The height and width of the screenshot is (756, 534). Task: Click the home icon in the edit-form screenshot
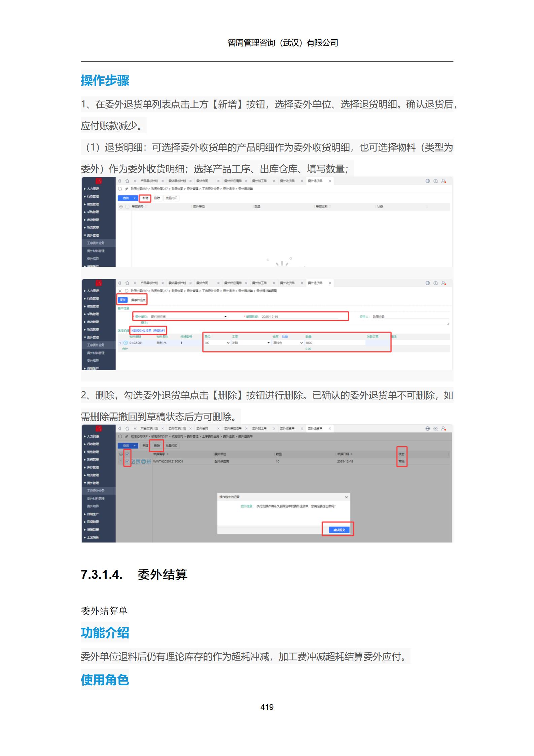(127, 283)
